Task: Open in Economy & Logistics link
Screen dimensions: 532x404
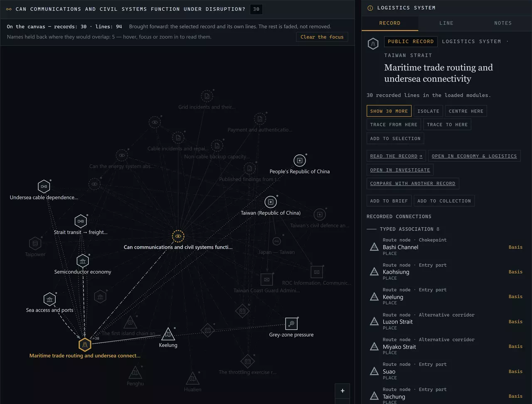Action: click(x=474, y=156)
